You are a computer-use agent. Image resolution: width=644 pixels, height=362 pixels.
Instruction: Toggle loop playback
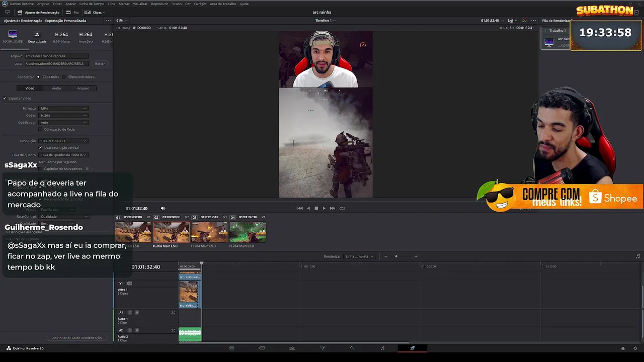coord(342,208)
